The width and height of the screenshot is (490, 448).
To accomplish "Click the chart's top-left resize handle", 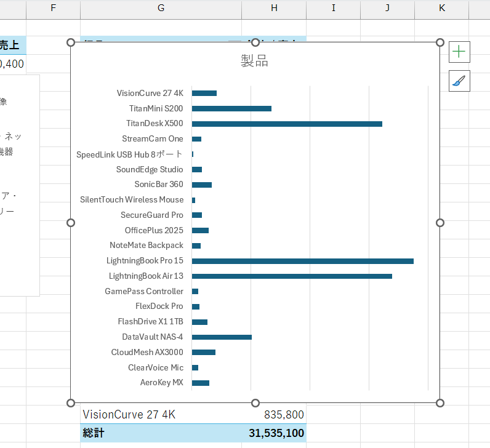I will [71, 42].
